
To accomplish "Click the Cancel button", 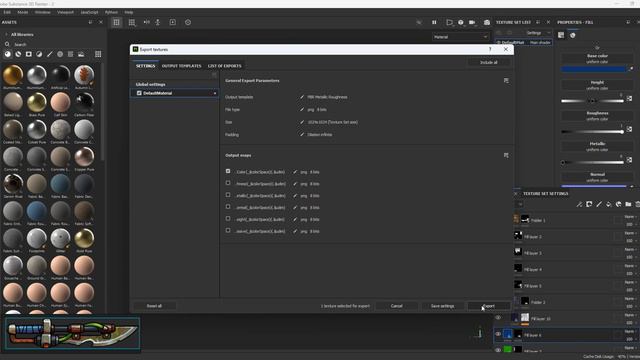I will (x=396, y=306).
